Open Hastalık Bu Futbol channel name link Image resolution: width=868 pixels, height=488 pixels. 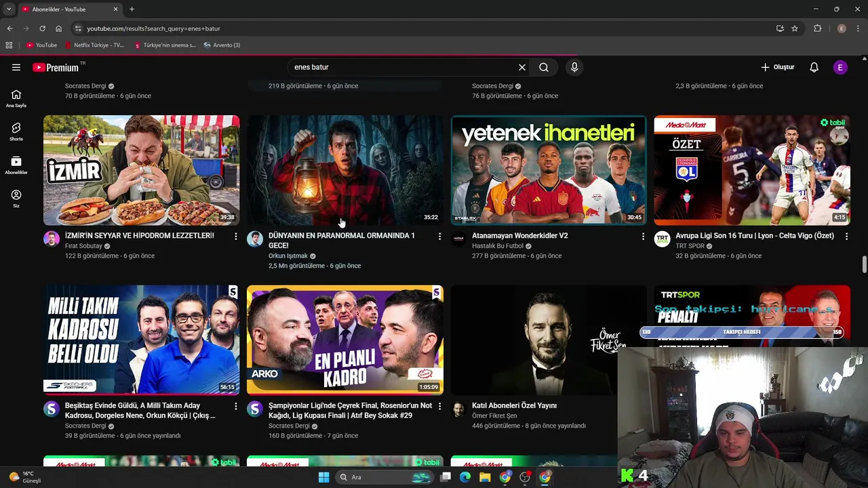[498, 246]
